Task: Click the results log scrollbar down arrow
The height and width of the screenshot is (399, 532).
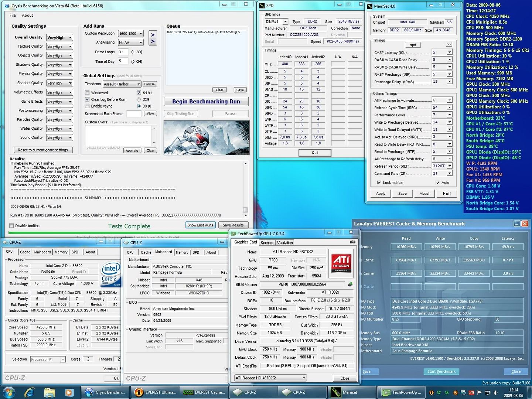Action: [x=245, y=215]
